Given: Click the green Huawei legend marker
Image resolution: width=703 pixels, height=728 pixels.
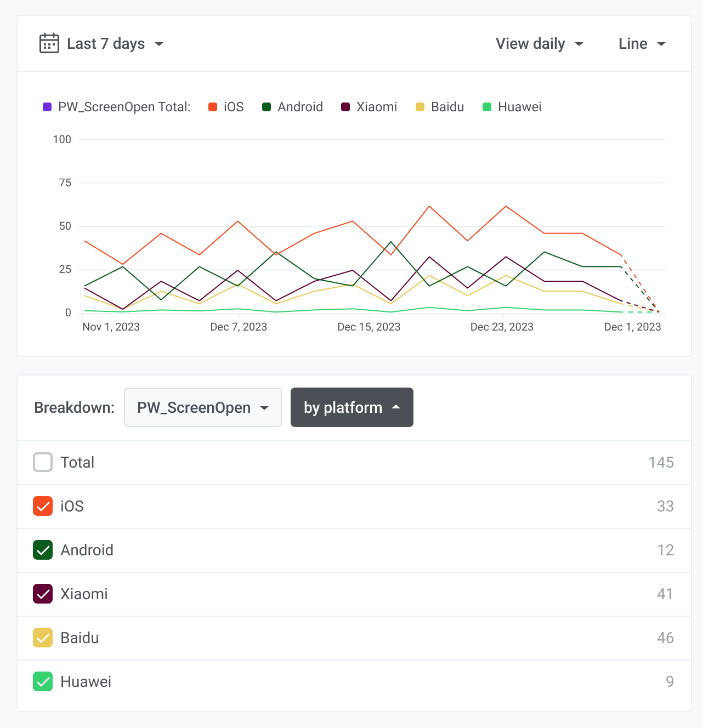Looking at the screenshot, I should (x=487, y=107).
